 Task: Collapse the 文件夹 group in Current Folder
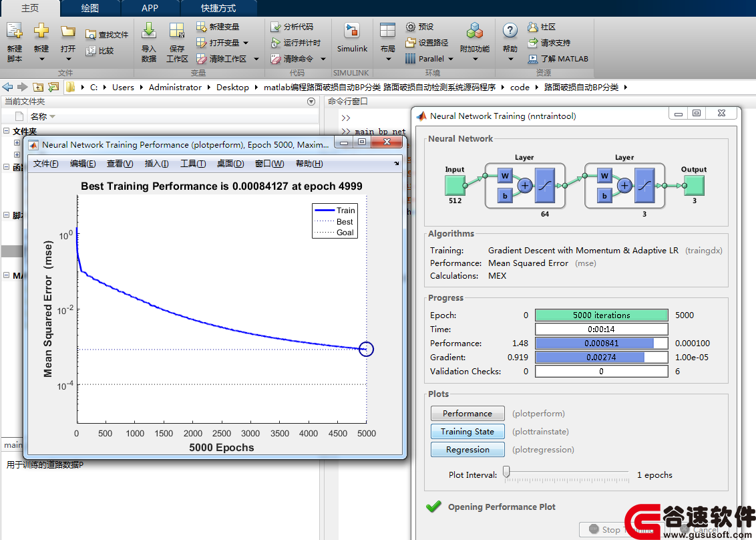coord(6,131)
